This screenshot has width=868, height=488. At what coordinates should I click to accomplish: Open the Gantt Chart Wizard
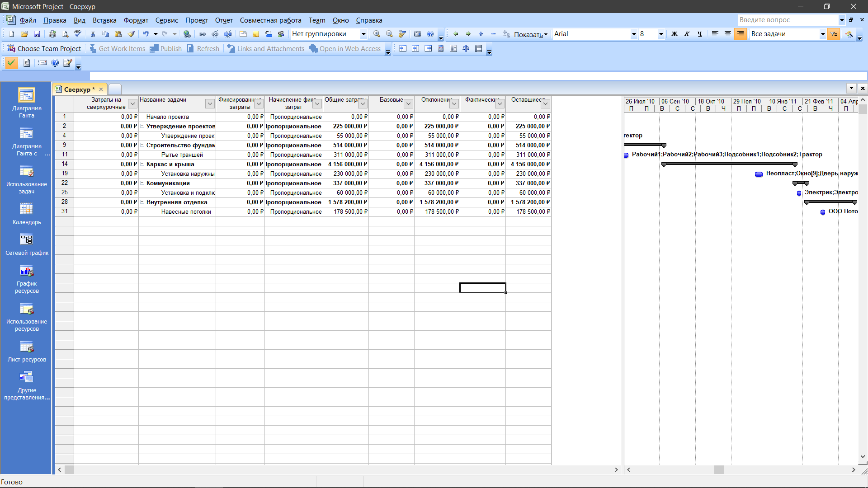pyautogui.click(x=849, y=34)
